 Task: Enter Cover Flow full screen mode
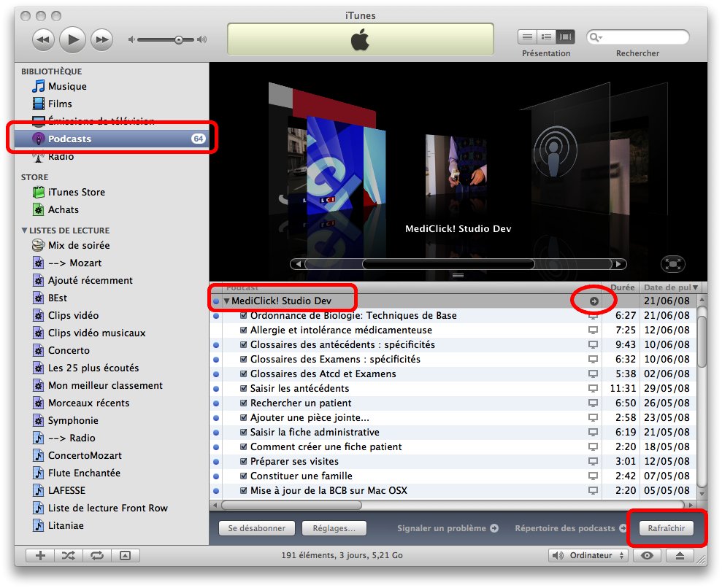click(x=673, y=264)
